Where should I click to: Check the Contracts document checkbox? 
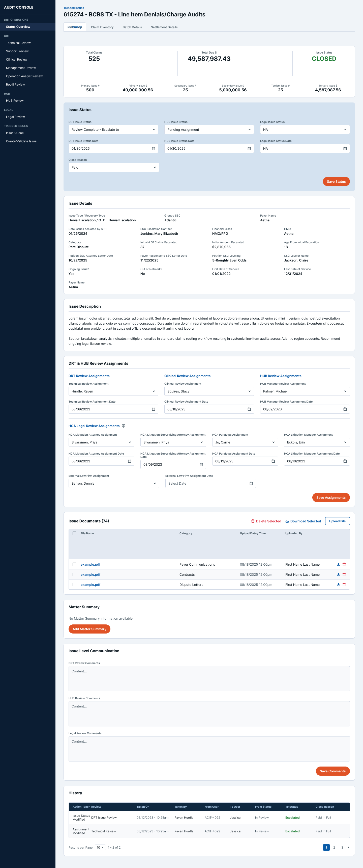[74, 574]
